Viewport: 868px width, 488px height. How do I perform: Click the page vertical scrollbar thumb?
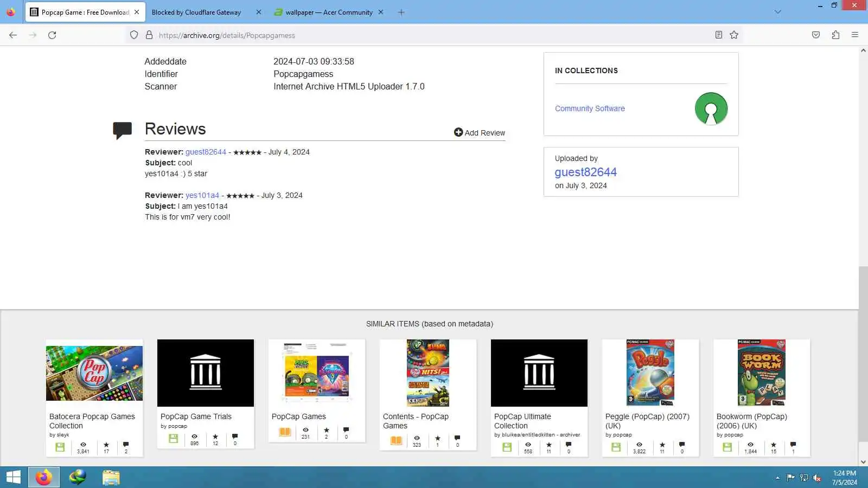(863, 355)
